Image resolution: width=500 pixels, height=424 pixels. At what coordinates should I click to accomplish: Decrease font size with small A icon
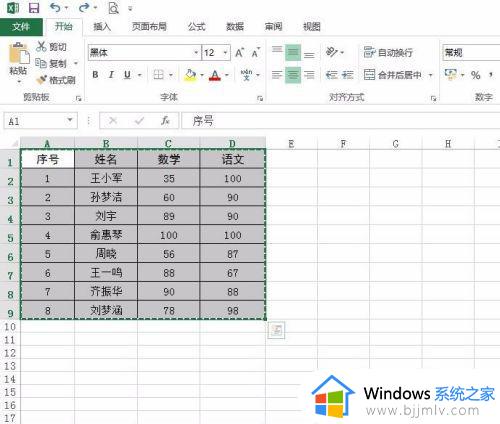click(255, 53)
